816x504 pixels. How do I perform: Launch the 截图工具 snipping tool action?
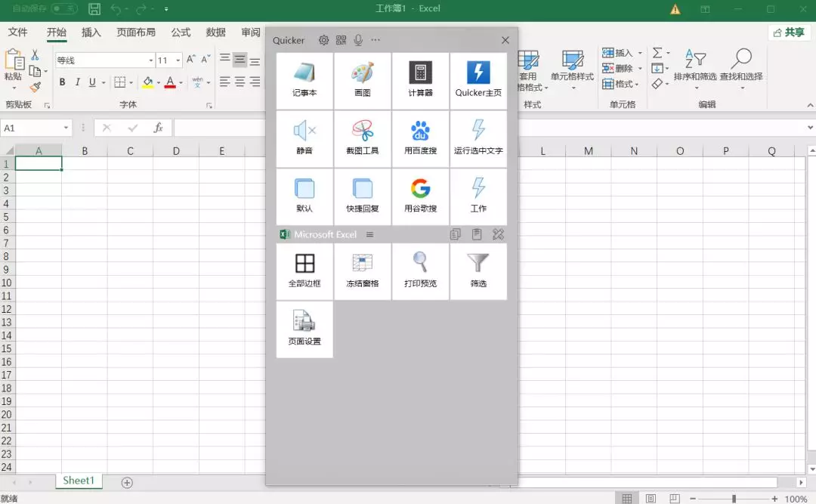362,138
